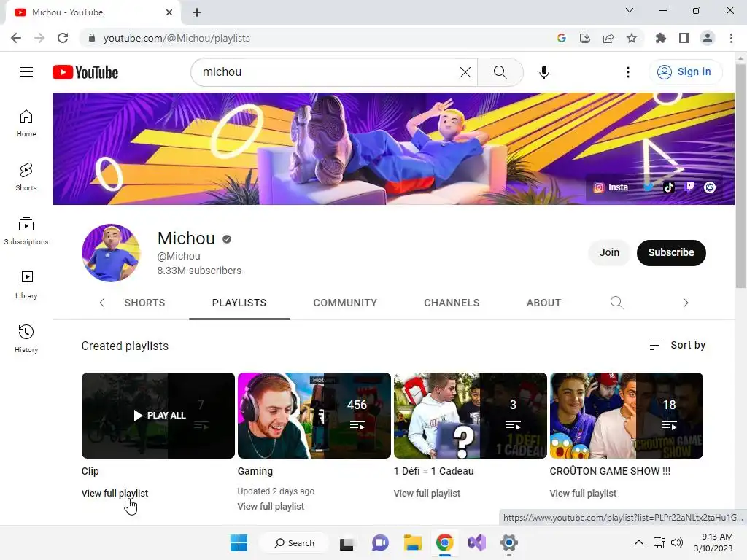
Task: Open the CROÛTON GAME SHOW thumbnail
Action: [x=626, y=415]
